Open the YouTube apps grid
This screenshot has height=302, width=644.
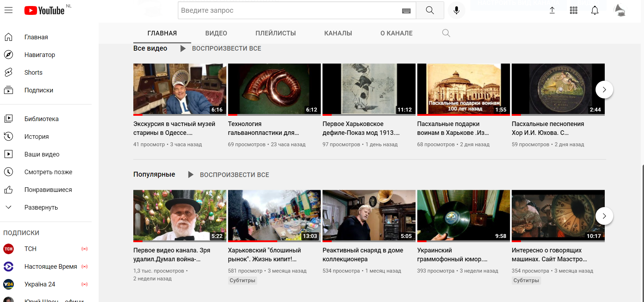tap(573, 10)
